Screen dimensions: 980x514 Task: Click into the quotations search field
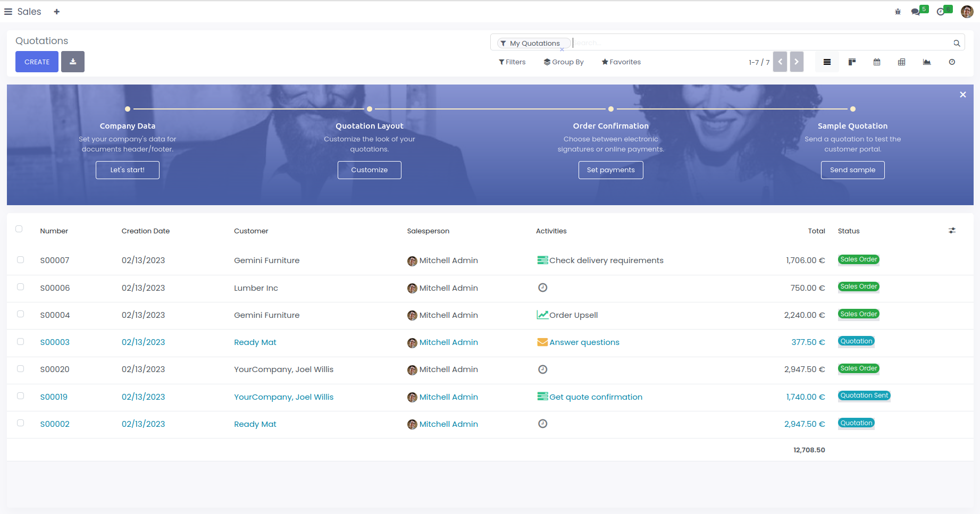760,43
